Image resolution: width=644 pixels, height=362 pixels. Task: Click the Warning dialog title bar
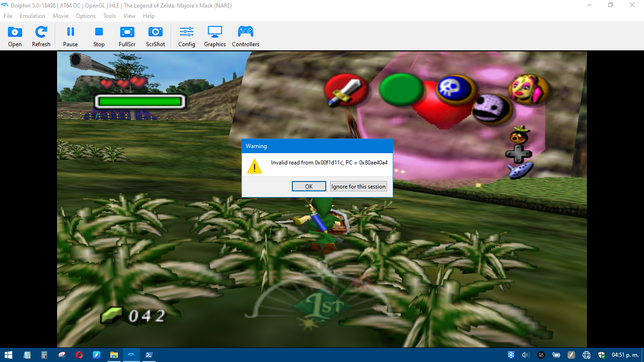317,146
